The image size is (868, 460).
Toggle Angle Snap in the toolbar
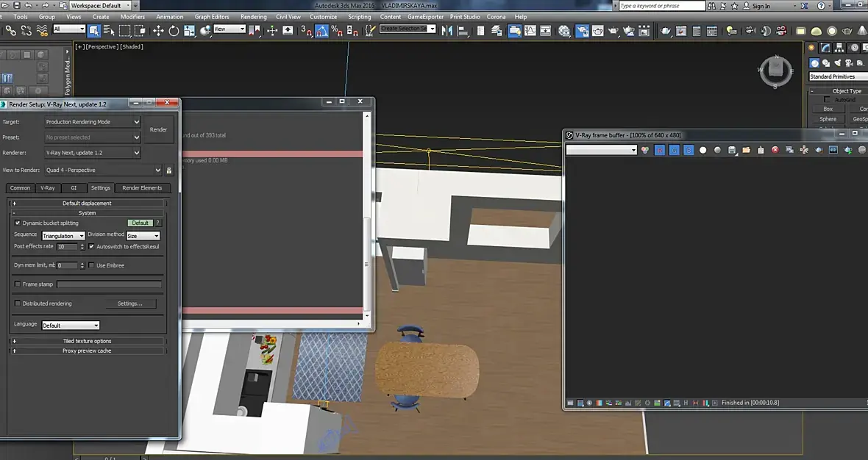tap(321, 30)
